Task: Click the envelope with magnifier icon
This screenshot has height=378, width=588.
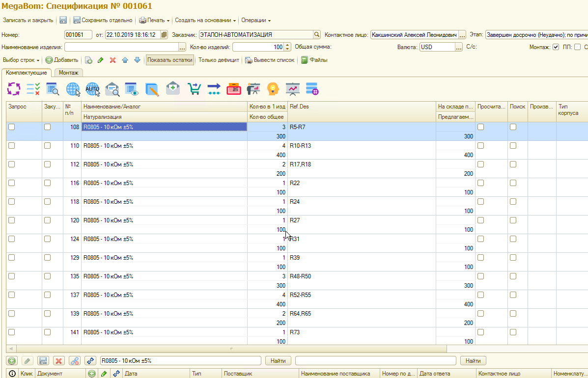Action: (x=112, y=89)
